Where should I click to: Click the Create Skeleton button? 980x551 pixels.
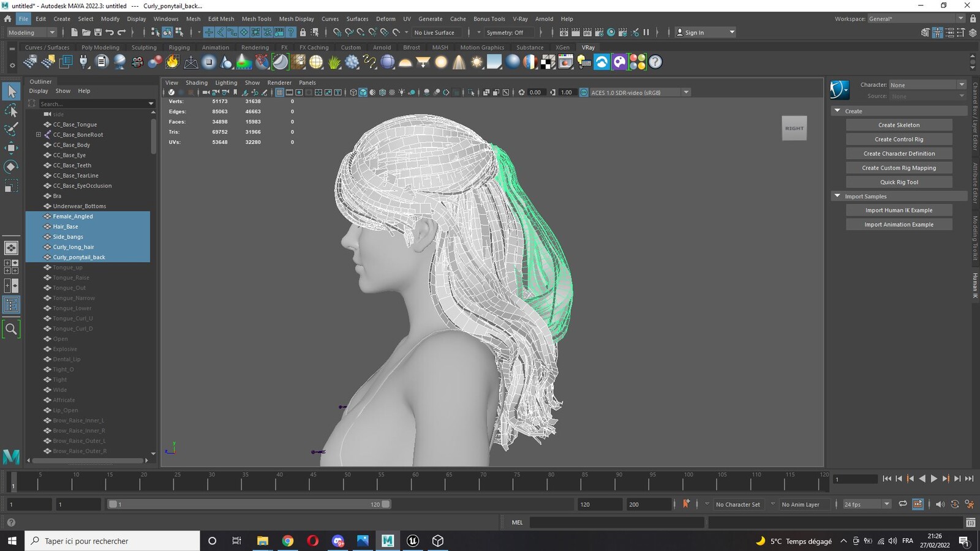point(899,125)
